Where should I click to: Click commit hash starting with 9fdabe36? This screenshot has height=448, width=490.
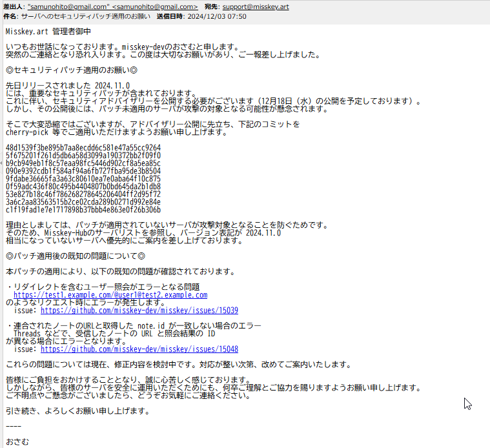83,179
